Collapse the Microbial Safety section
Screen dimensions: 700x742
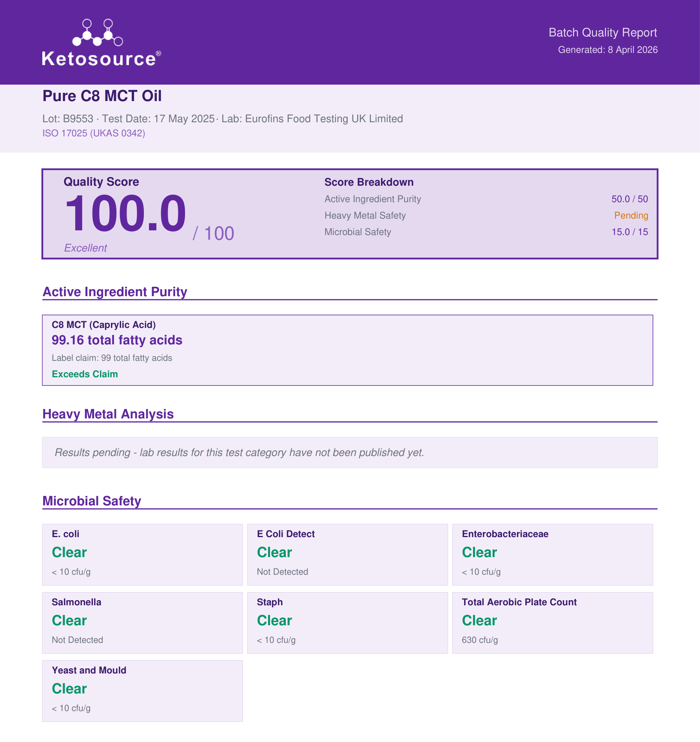click(92, 501)
